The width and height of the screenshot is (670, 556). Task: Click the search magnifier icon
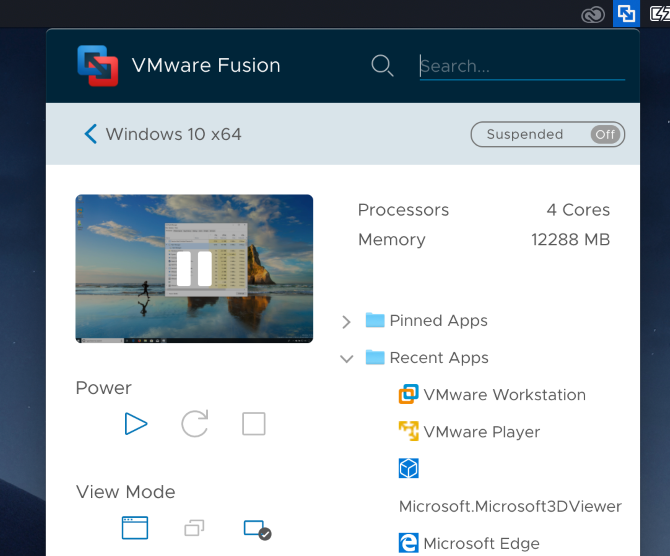[x=382, y=66]
